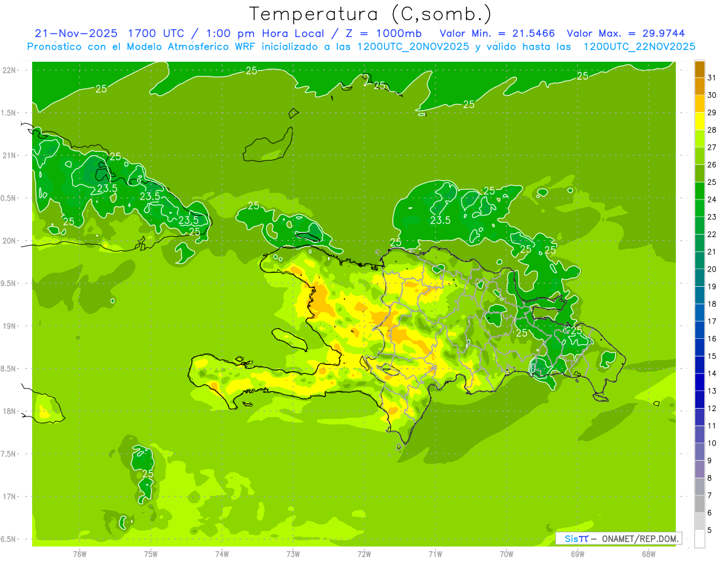Pick the yellow legend band between 28 and 29

(699, 121)
